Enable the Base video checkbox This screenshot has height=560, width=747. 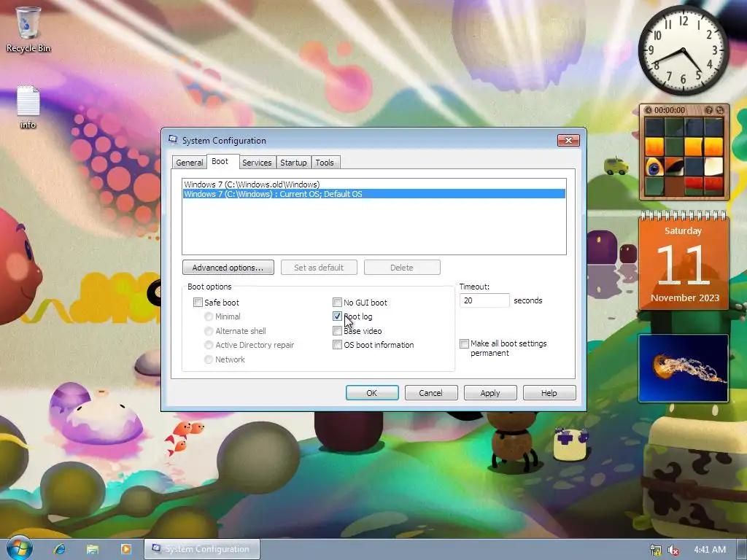pyautogui.click(x=337, y=330)
